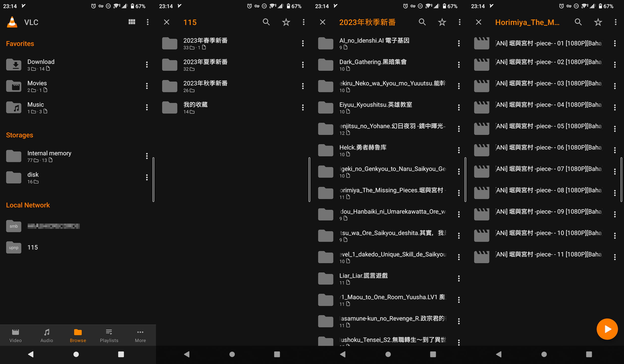Favorite the 2023年秋季新番 folder with star

pos(442,22)
